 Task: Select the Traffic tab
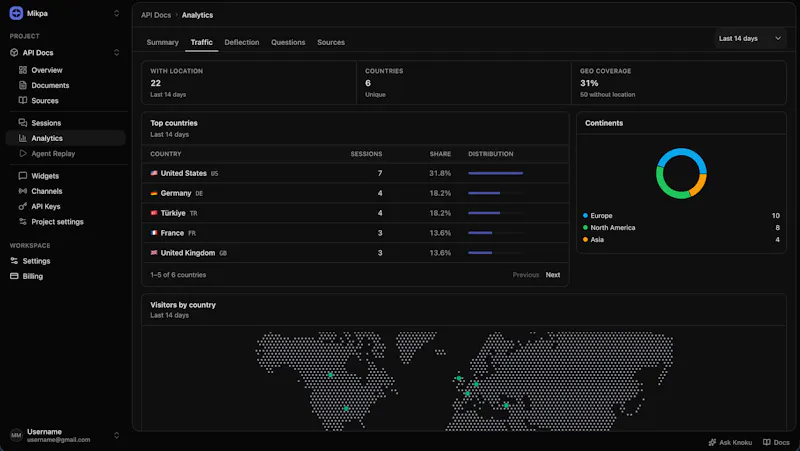(x=202, y=42)
